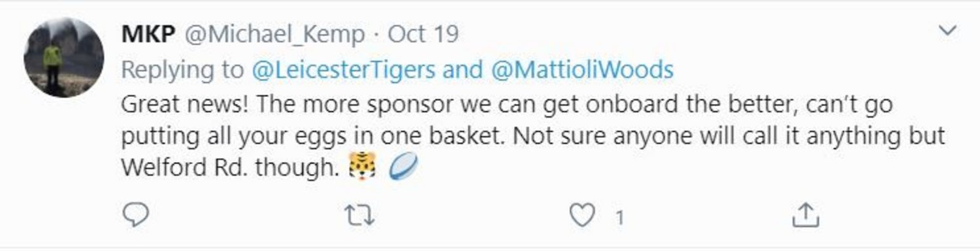Click the word 'and' between the mentioned accounts
Viewport: 980px width, 251px height.
[462, 70]
